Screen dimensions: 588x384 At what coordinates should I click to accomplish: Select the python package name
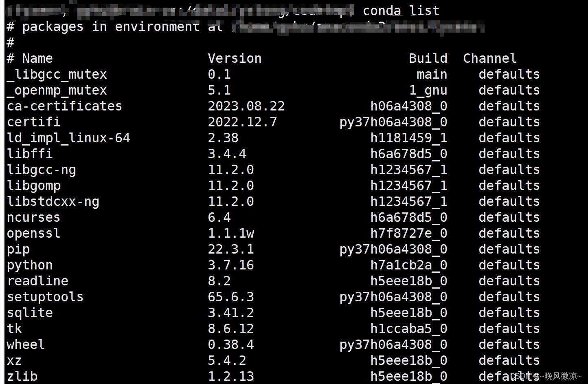coord(30,265)
